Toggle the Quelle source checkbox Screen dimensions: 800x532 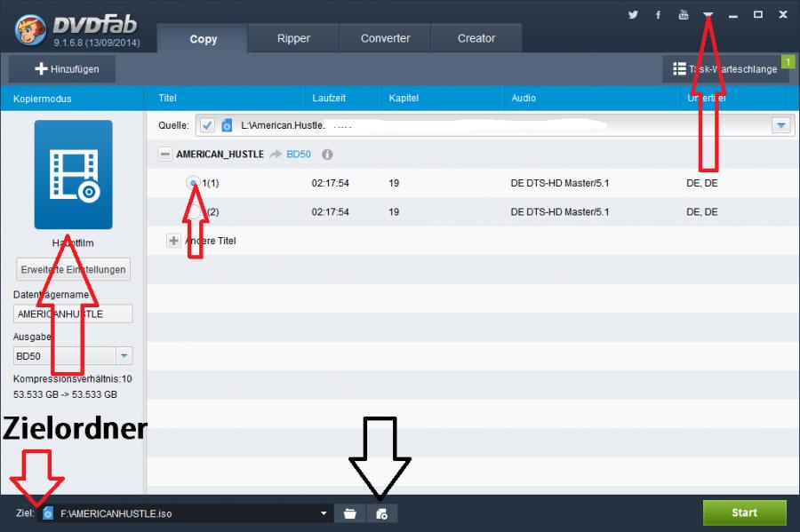point(207,125)
